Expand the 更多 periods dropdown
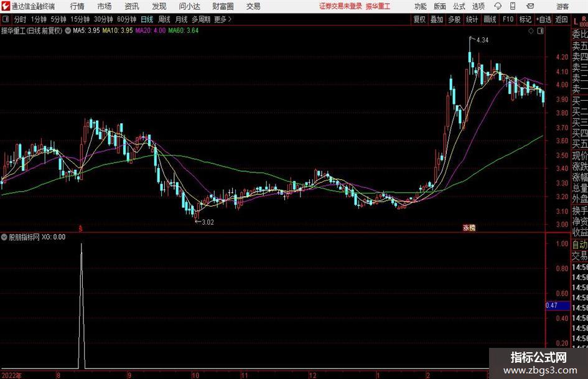Image resolution: width=588 pixels, height=379 pixels. tap(223, 19)
